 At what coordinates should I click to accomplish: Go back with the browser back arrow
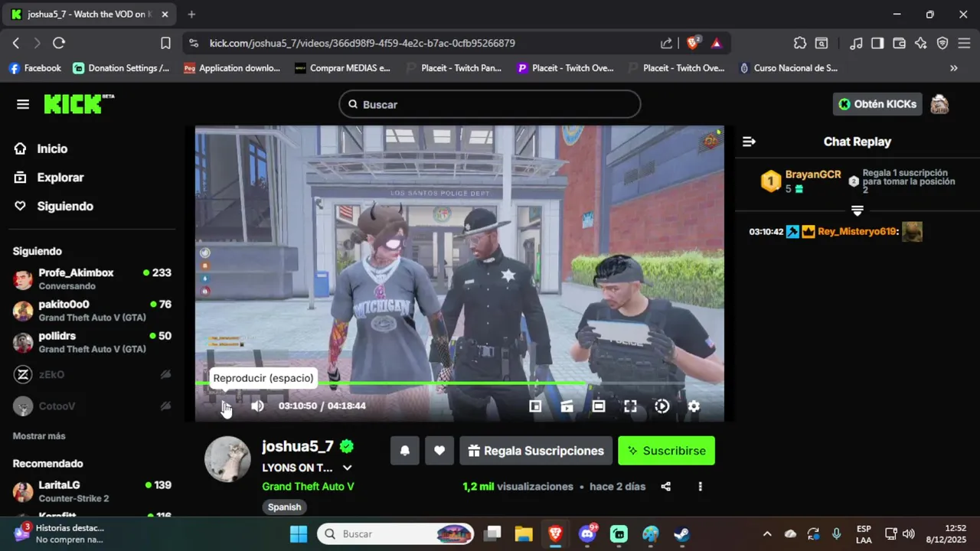(x=16, y=44)
